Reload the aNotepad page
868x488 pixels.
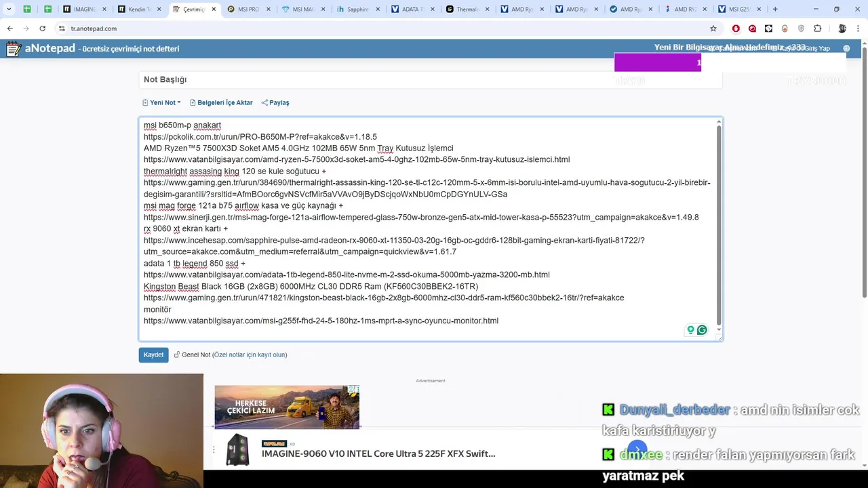[x=42, y=28]
